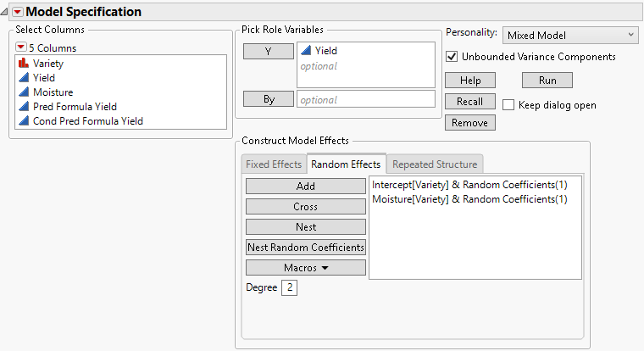Expand the Macros dropdown button
This screenshot has width=644, height=351.
pos(306,268)
